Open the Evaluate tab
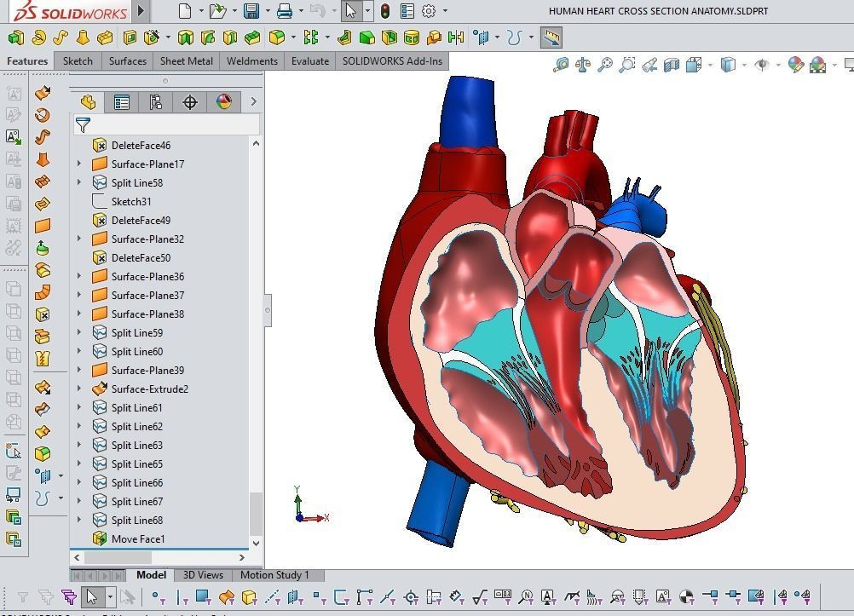The image size is (854, 616). 310,61
